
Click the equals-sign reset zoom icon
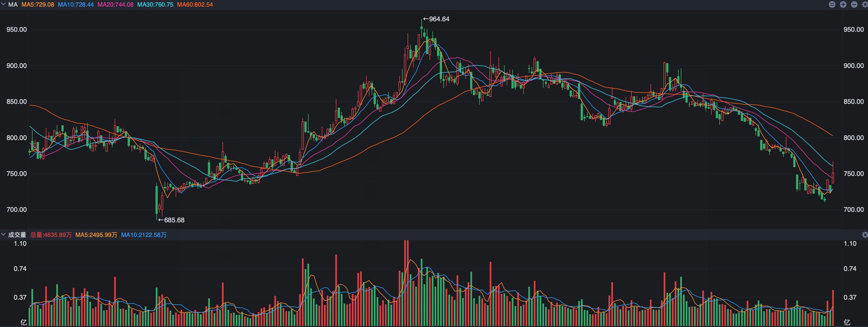click(x=832, y=4)
